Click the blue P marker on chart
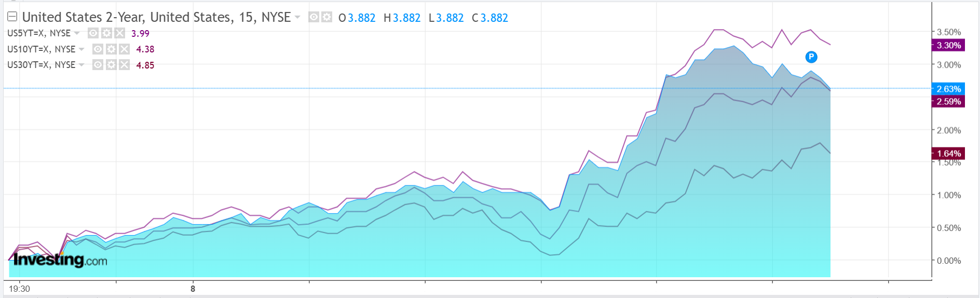Image resolution: width=980 pixels, height=298 pixels. [811, 57]
